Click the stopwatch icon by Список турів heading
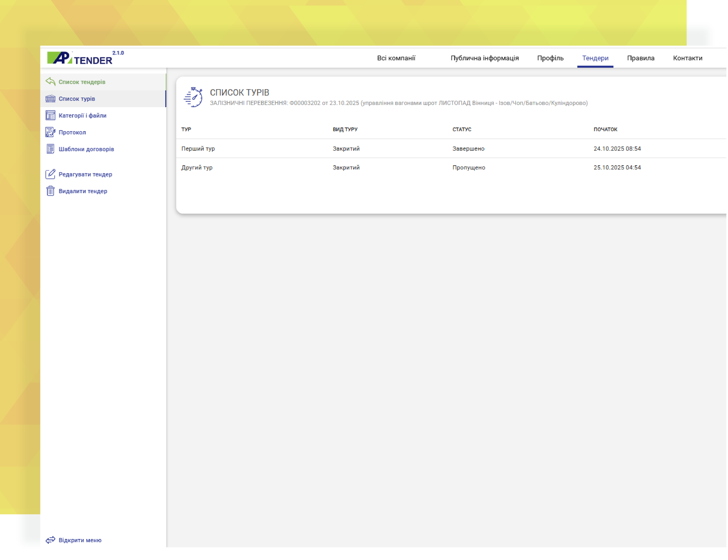Screen dimensions: 728x560 (x=193, y=97)
